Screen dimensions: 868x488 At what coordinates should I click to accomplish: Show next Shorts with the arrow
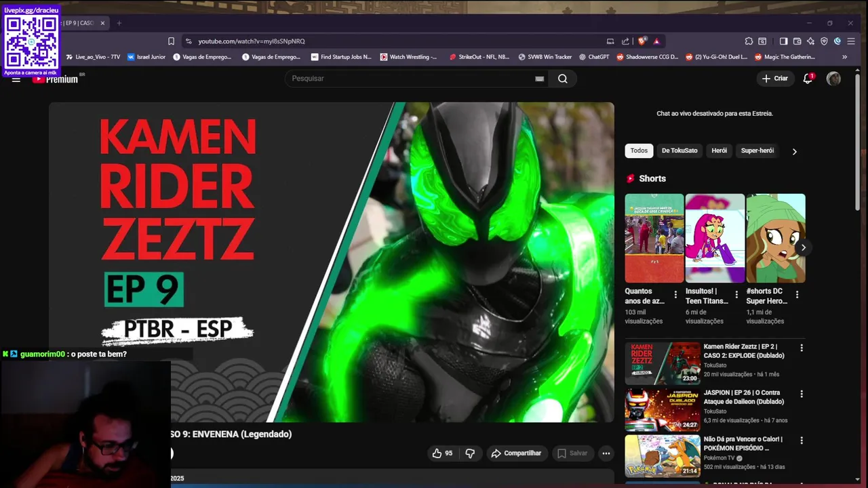click(803, 247)
